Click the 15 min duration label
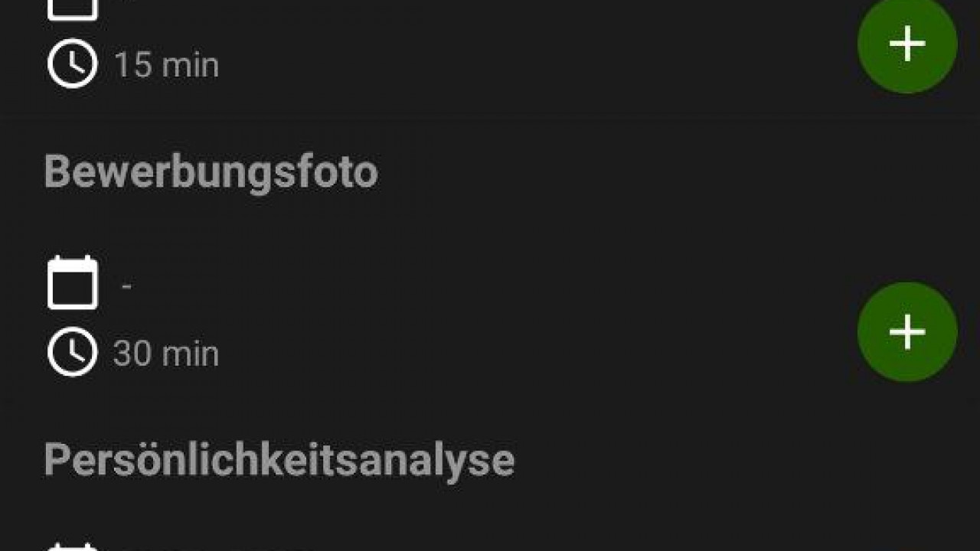This screenshot has height=551, width=980. [167, 64]
